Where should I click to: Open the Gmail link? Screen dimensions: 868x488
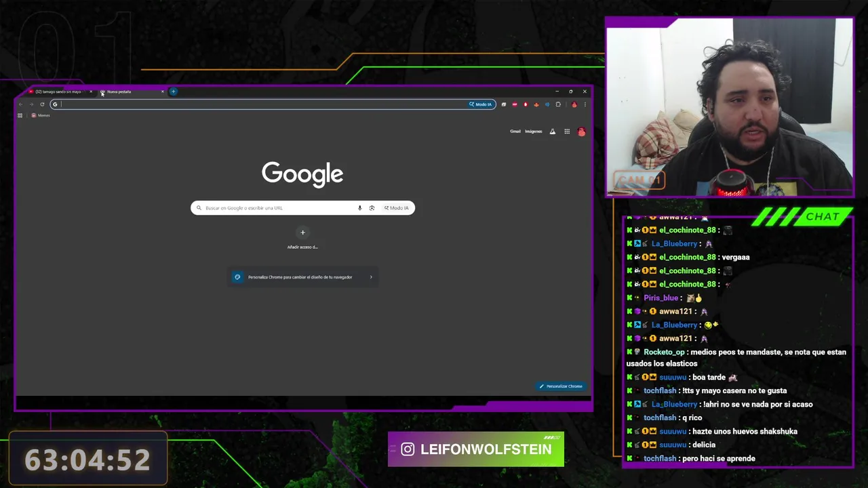pyautogui.click(x=515, y=131)
